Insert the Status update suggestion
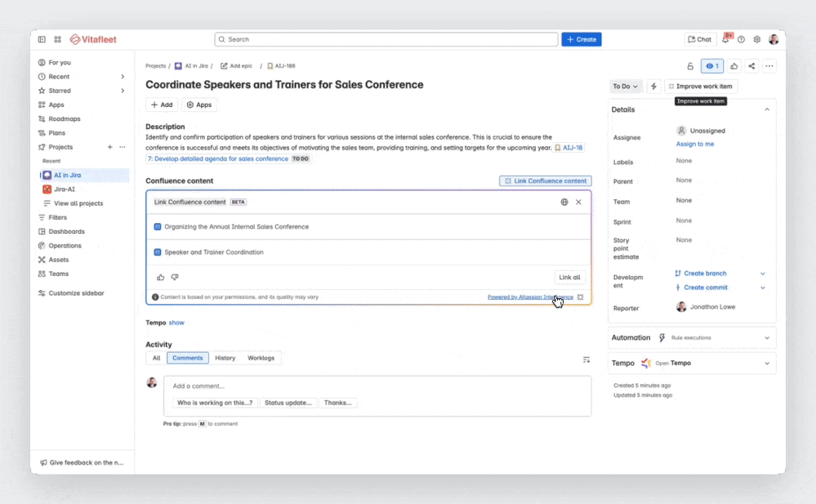 pyautogui.click(x=288, y=403)
